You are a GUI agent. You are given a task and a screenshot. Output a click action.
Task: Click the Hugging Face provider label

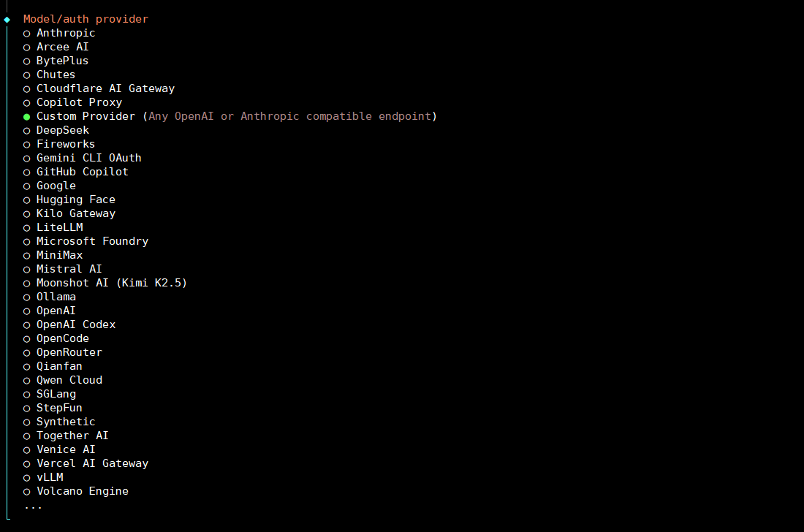(x=76, y=199)
